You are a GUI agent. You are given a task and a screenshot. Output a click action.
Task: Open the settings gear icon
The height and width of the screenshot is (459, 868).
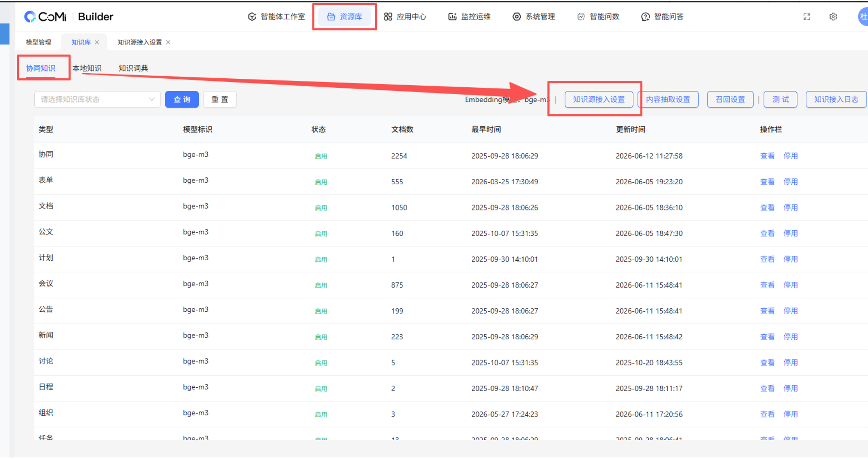[833, 17]
